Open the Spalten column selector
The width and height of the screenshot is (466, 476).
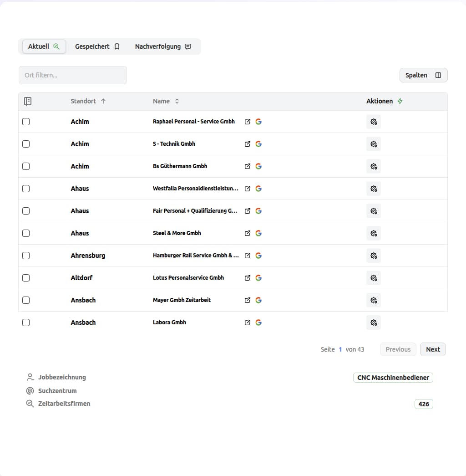[x=423, y=75]
